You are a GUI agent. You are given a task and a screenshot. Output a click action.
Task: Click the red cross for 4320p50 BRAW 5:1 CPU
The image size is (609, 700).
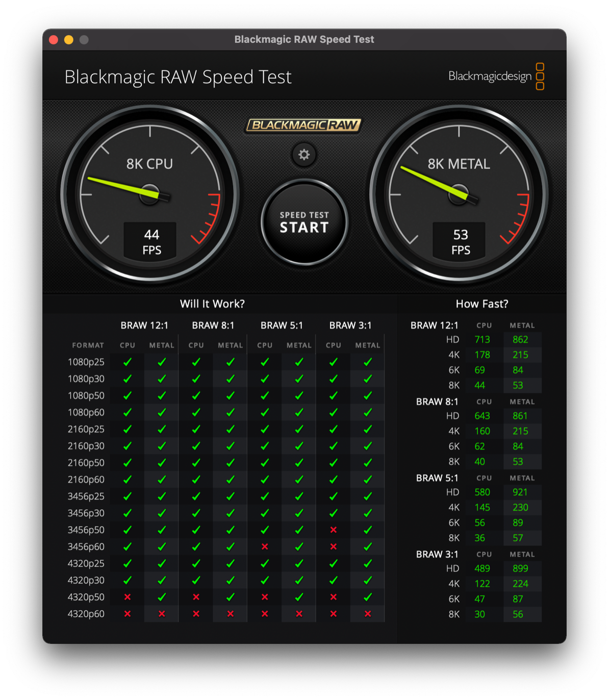click(265, 597)
